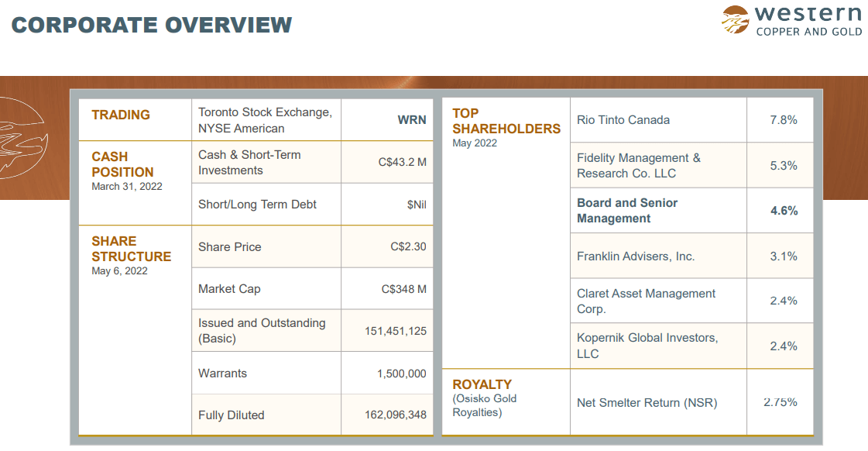
Task: Select the C$348 M market cap value
Action: 404,289
